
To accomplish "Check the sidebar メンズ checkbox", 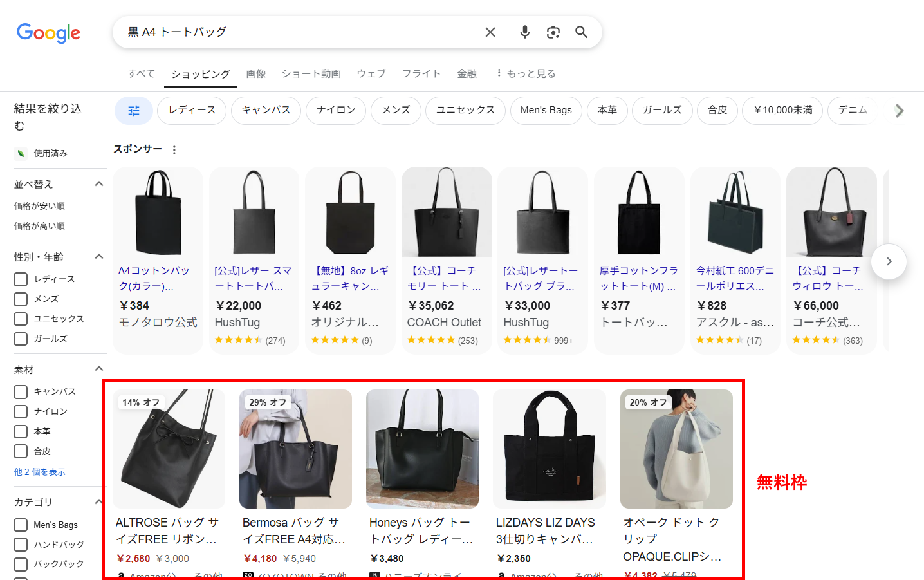I will click(21, 299).
